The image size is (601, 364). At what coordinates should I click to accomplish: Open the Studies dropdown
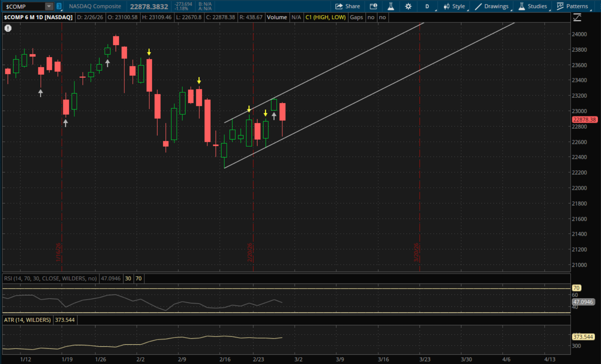click(533, 6)
